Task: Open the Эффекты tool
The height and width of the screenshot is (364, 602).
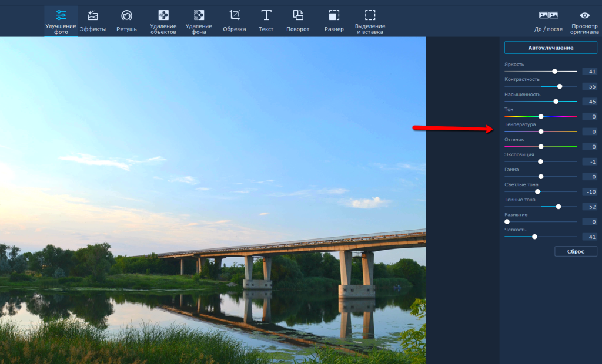Action: (92, 22)
